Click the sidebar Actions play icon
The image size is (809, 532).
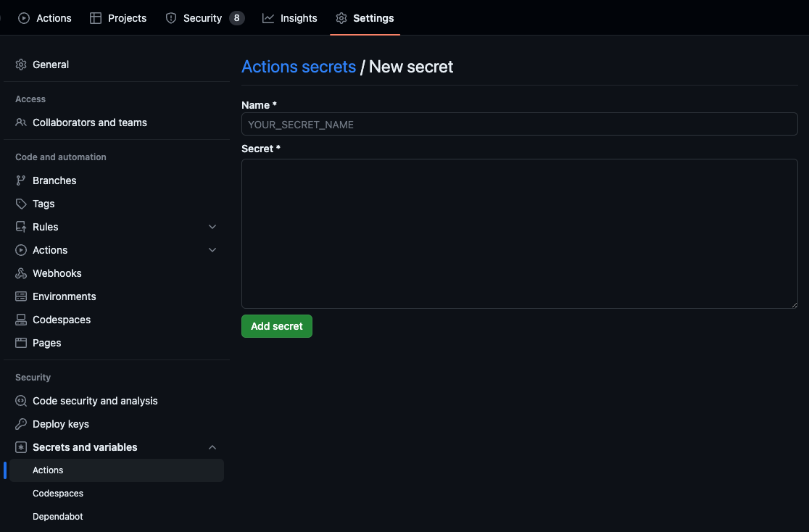pyautogui.click(x=20, y=250)
